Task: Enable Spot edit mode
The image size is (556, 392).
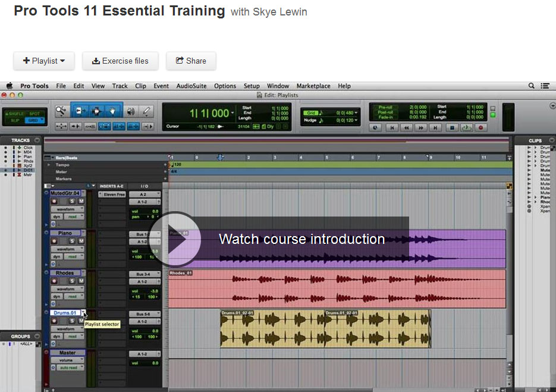Action: pos(34,114)
